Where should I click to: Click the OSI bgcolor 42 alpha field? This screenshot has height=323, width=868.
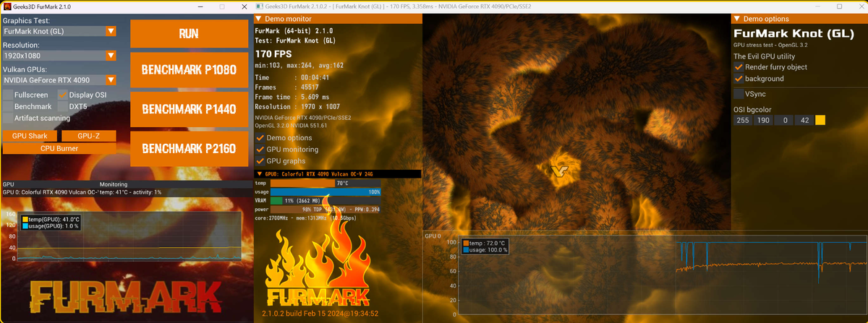coord(804,120)
